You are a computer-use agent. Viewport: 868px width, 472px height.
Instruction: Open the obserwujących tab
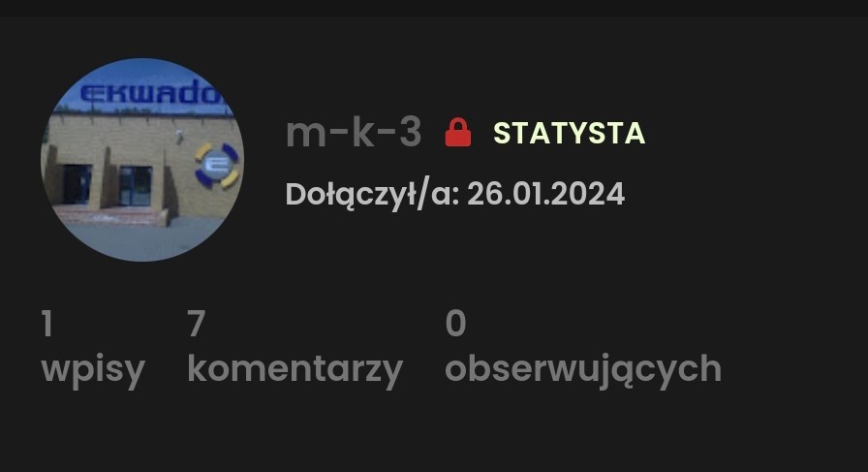(x=583, y=369)
